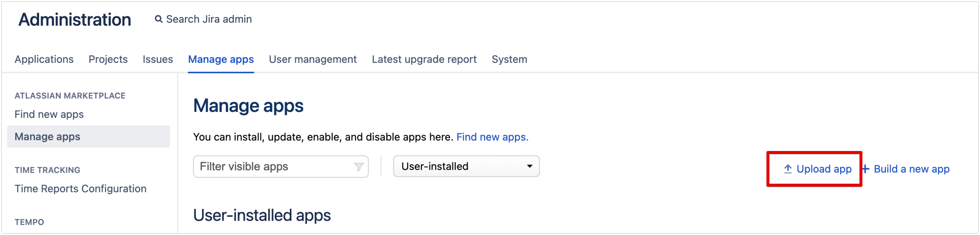Click the Filter visible apps field

(x=274, y=167)
